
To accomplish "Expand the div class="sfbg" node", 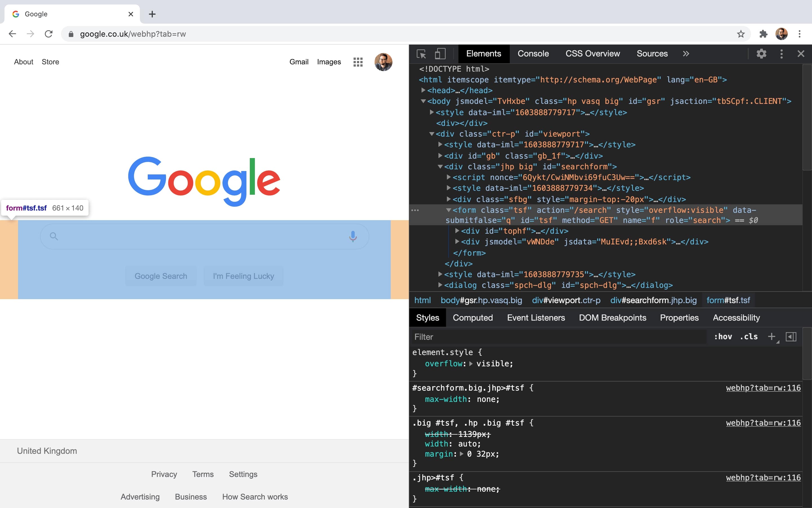I will 449,199.
